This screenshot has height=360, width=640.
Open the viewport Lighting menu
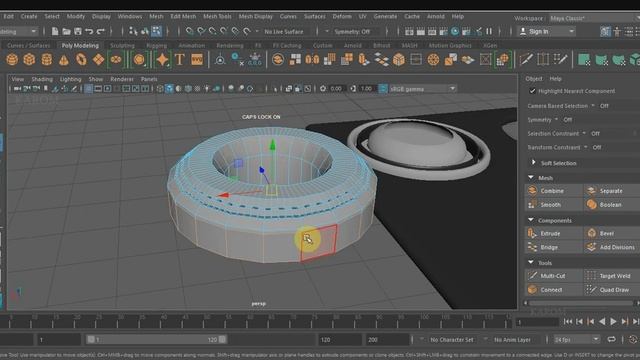coord(70,79)
